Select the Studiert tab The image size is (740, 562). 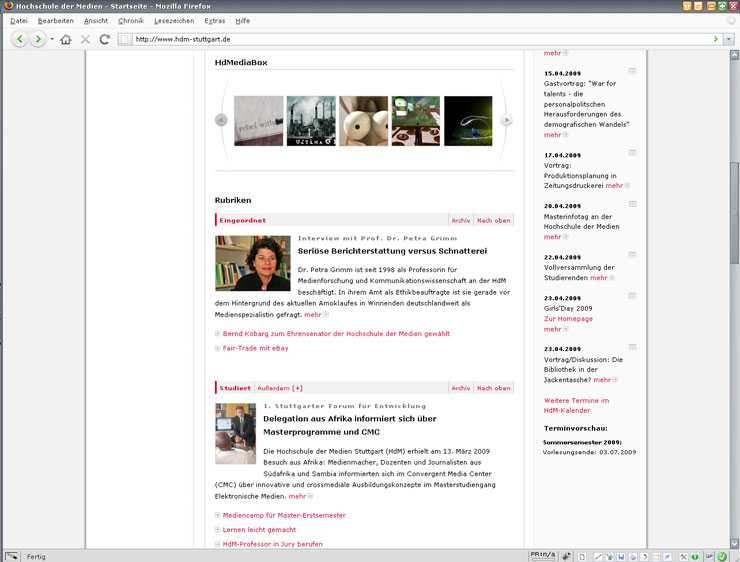click(235, 388)
